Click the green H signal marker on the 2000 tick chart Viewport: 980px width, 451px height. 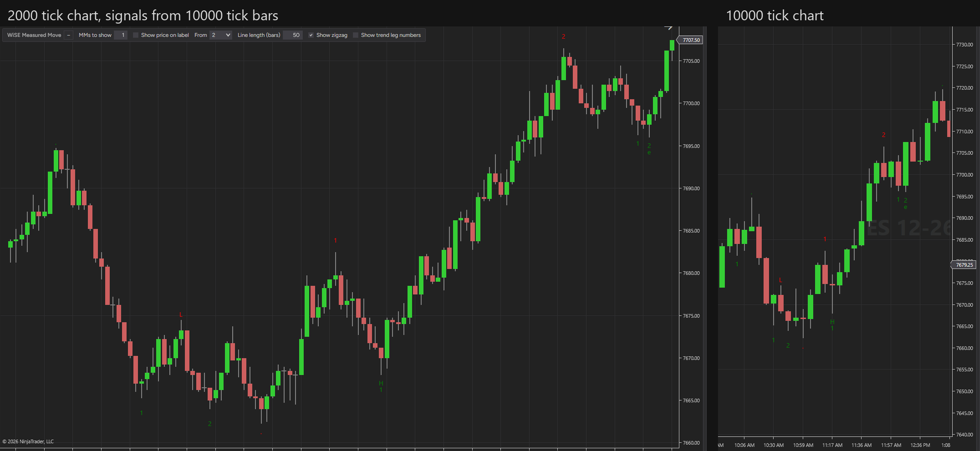pyautogui.click(x=381, y=383)
